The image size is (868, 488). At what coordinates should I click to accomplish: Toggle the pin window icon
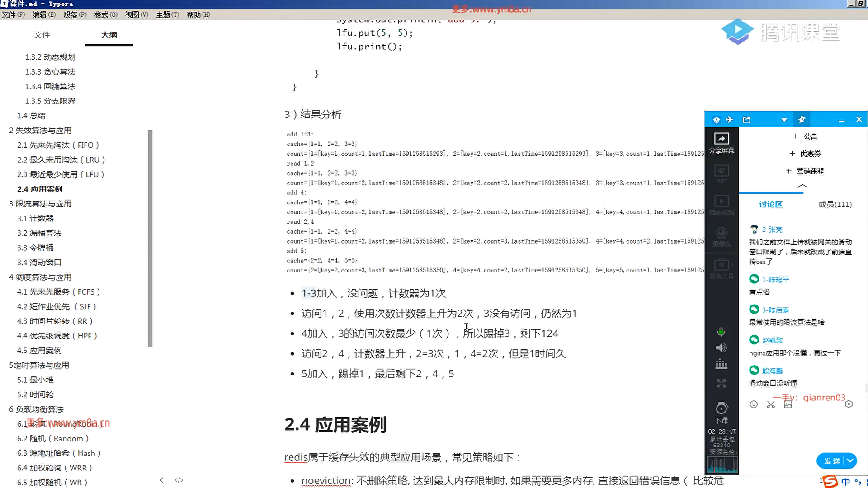[x=802, y=120]
